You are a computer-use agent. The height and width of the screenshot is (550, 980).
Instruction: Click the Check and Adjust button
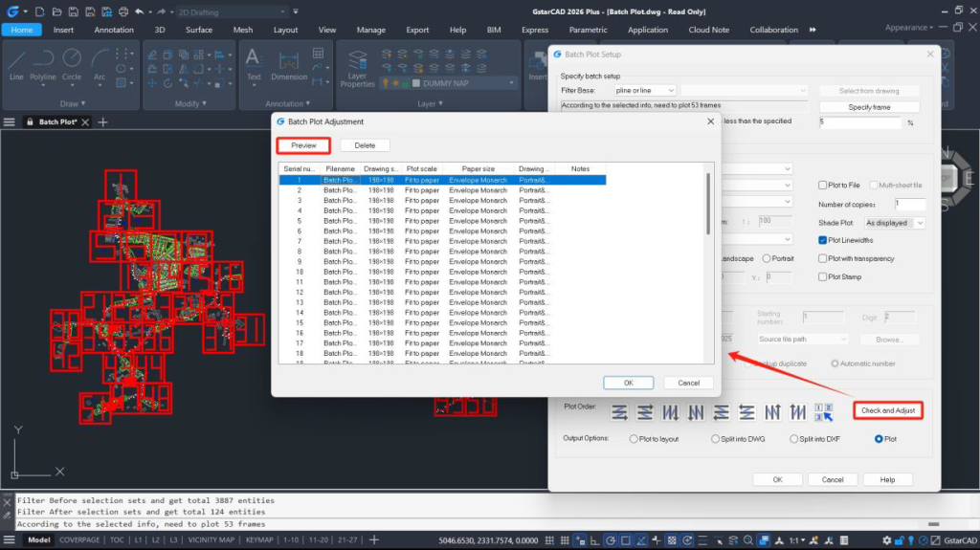[x=887, y=410]
